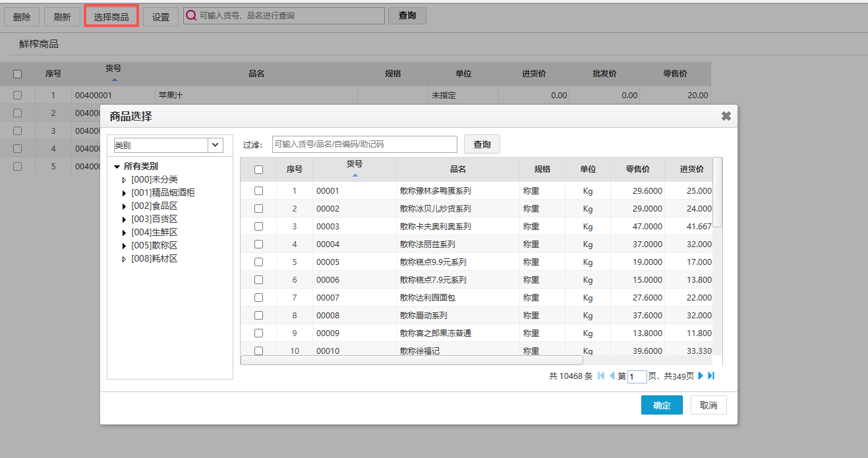The image size is (868, 458).
Task: Expand the [004]生鲜区 category
Action: [x=124, y=233]
